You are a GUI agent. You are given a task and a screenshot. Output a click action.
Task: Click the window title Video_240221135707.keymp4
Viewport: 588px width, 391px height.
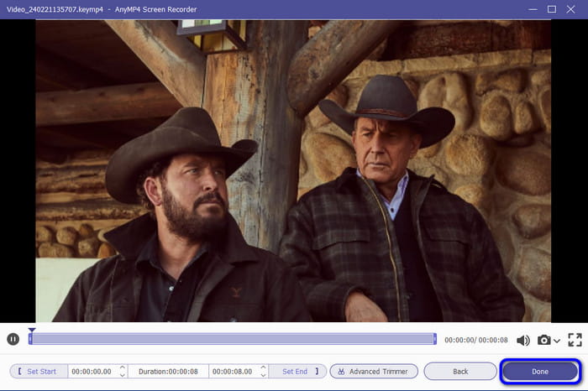[x=55, y=10]
